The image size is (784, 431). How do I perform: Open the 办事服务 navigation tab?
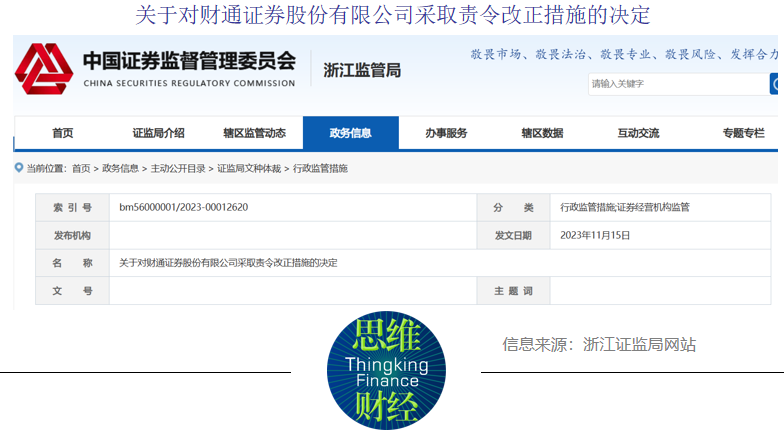[446, 133]
